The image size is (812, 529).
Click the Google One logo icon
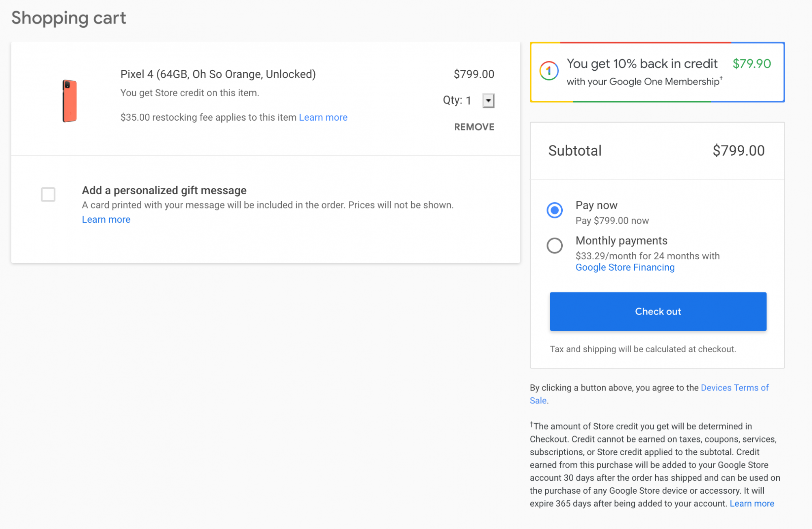click(549, 71)
